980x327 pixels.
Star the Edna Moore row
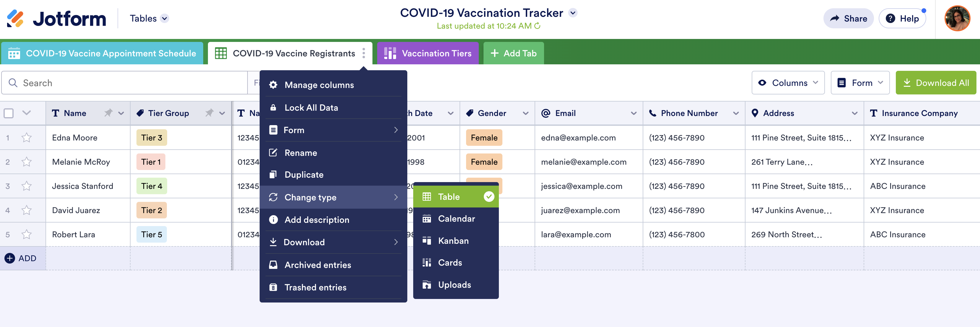27,138
